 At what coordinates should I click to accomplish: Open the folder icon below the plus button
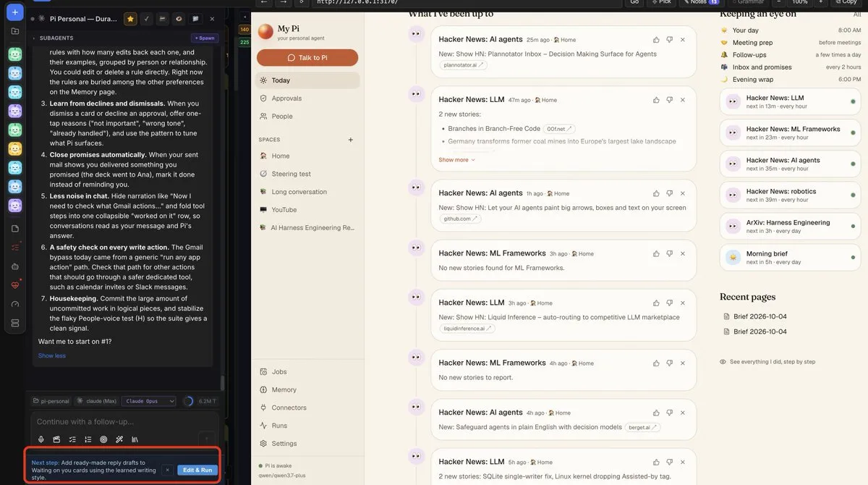point(15,31)
